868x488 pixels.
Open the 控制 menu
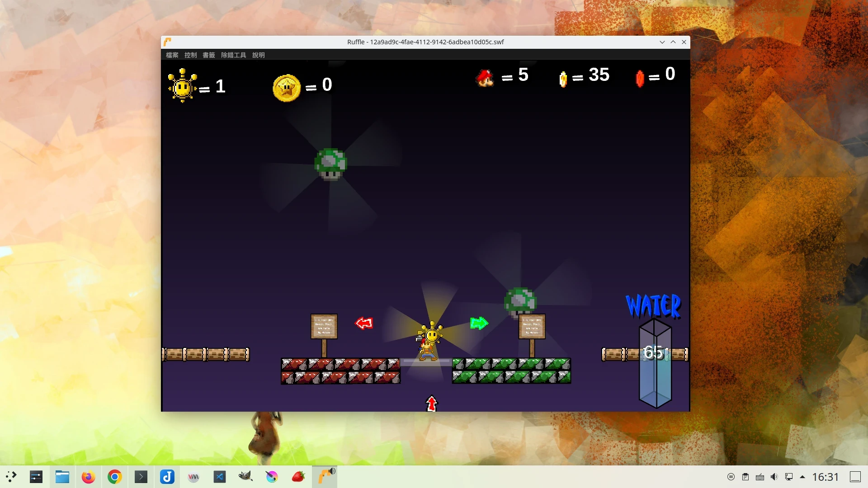point(190,55)
